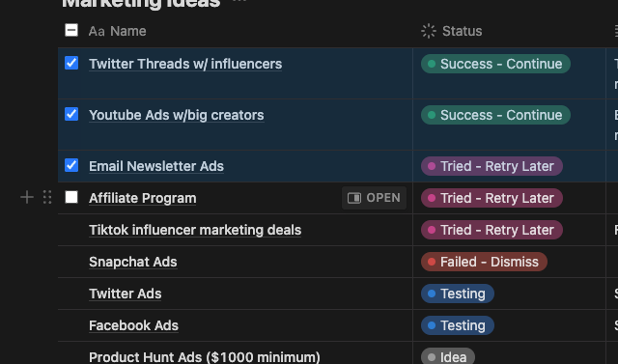618x364 pixels.
Task: Open Tiktok influencer marketing deals entry
Action: tap(195, 230)
